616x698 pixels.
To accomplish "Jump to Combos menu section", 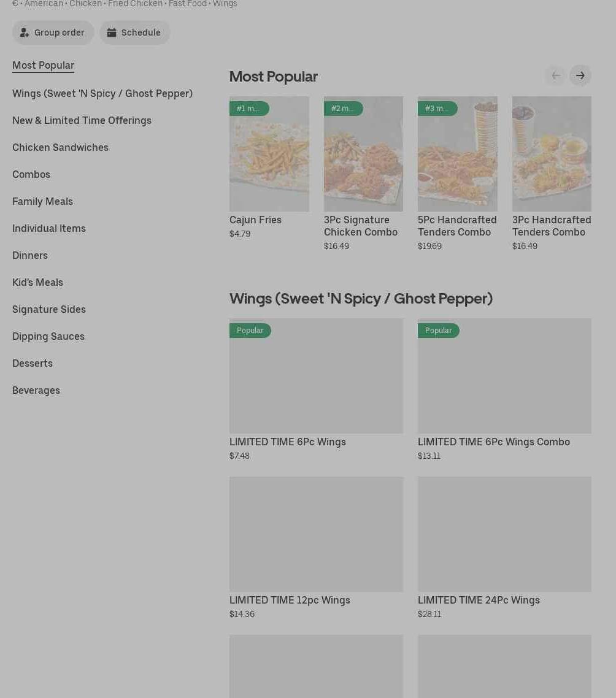I will 31,174.
